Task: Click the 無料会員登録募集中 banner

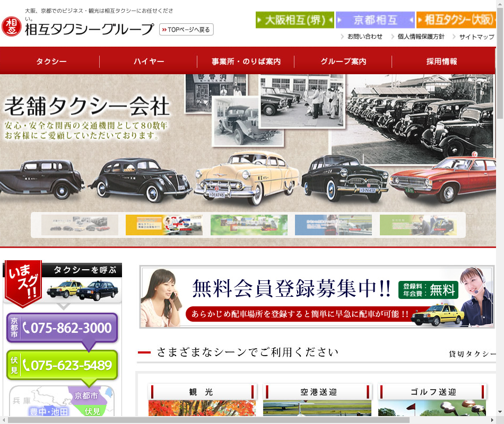Action: point(317,297)
